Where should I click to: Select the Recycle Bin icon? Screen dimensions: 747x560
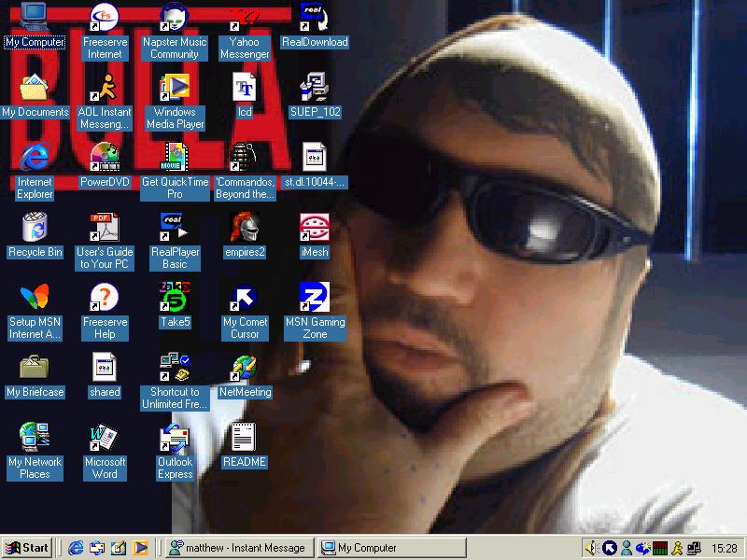coord(35,228)
